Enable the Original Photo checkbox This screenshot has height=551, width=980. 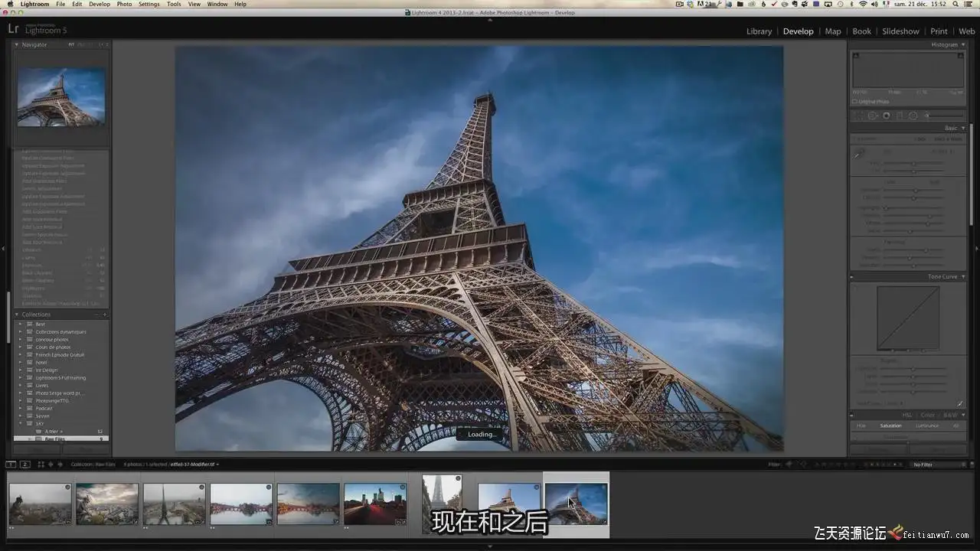(854, 102)
